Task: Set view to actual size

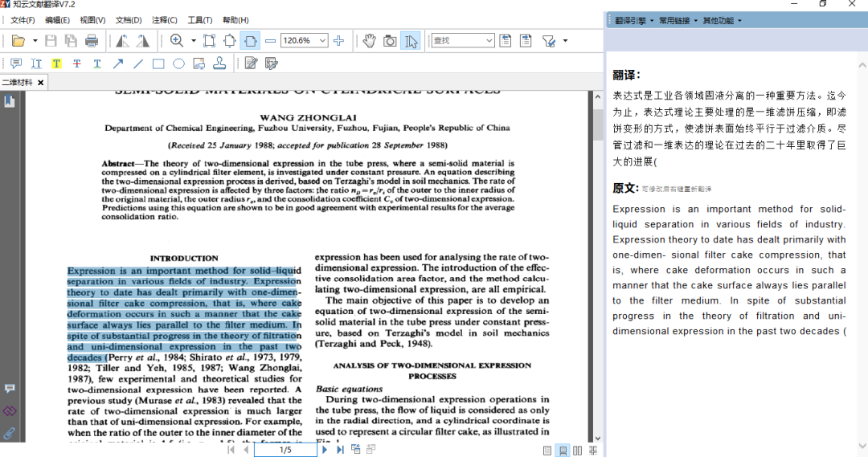Action: [209, 41]
